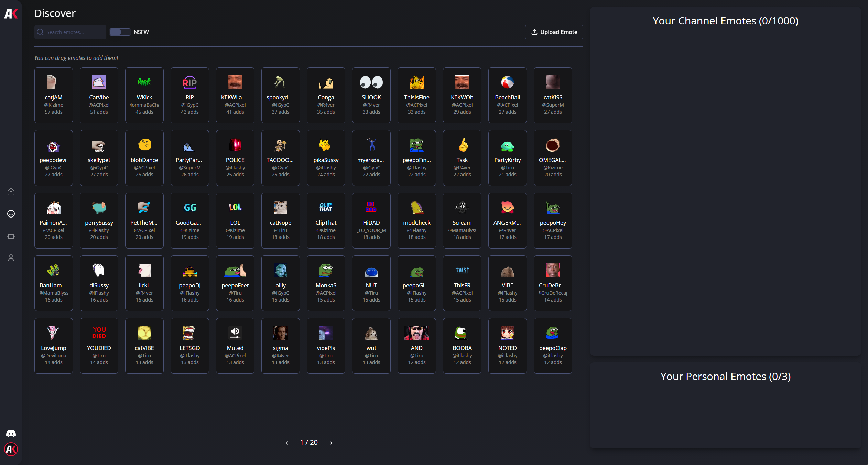The image size is (868, 465).
Task: Select the billy emote card
Action: pos(281,283)
